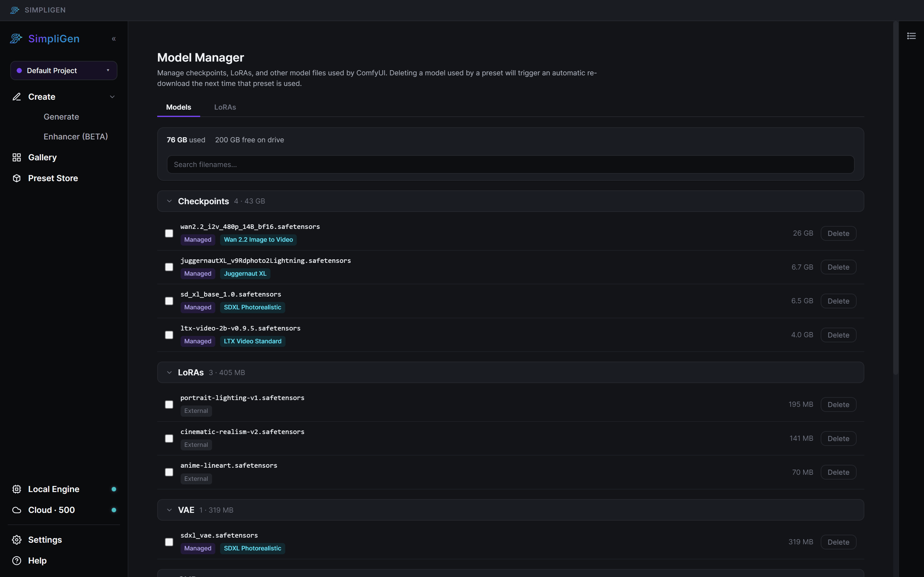Open the Default Project dropdown
The height and width of the screenshot is (577, 924).
pos(64,71)
